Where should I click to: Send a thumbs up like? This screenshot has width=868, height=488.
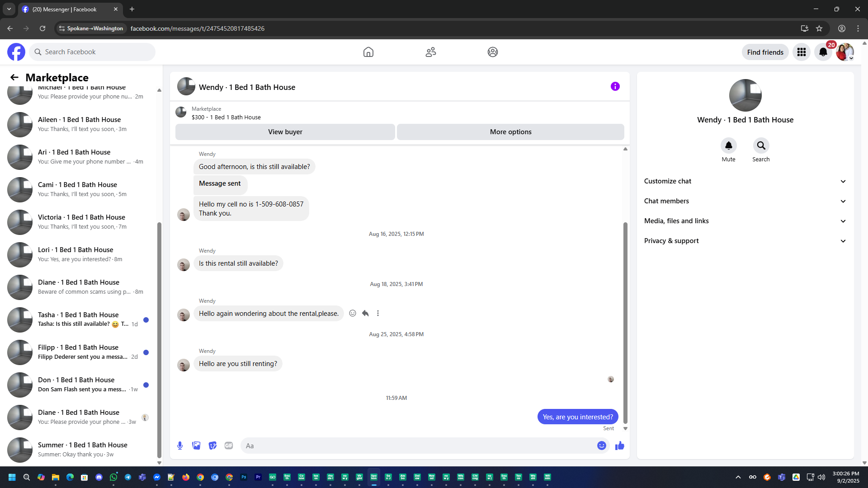pos(619,446)
